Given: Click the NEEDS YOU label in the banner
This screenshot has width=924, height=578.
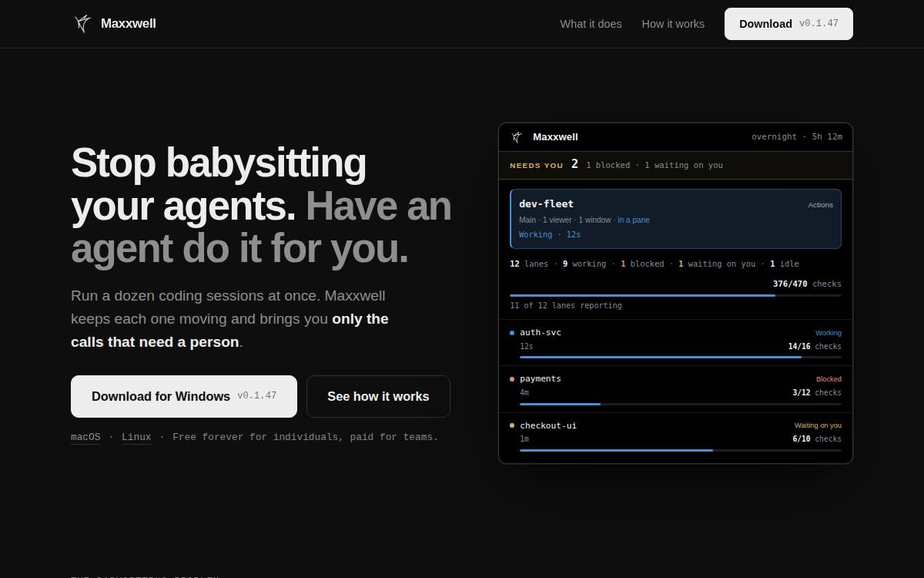Looking at the screenshot, I should tap(536, 166).
